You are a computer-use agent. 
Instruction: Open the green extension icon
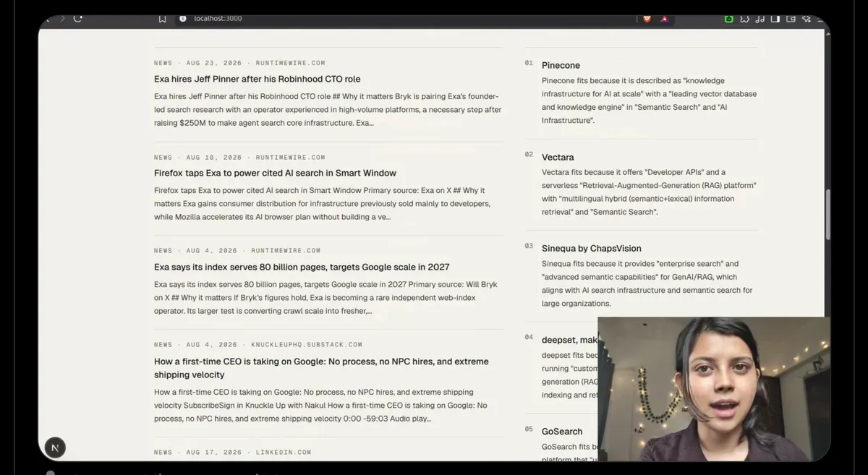[729, 19]
